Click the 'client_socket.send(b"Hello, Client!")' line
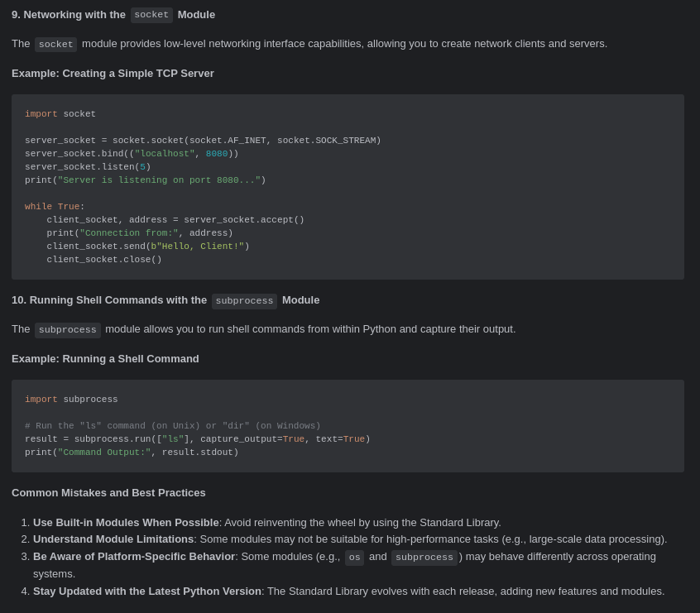Image resolution: width=700 pixels, height=613 pixels. (148, 246)
